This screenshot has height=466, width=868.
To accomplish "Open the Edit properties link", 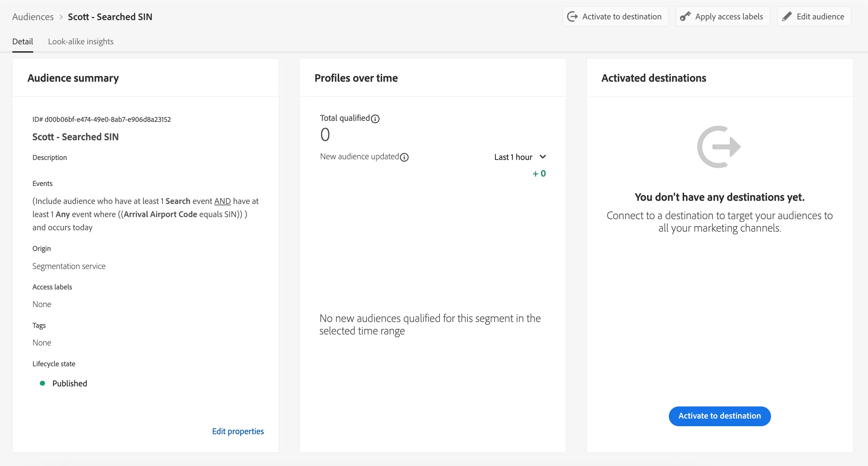I will 238,431.
